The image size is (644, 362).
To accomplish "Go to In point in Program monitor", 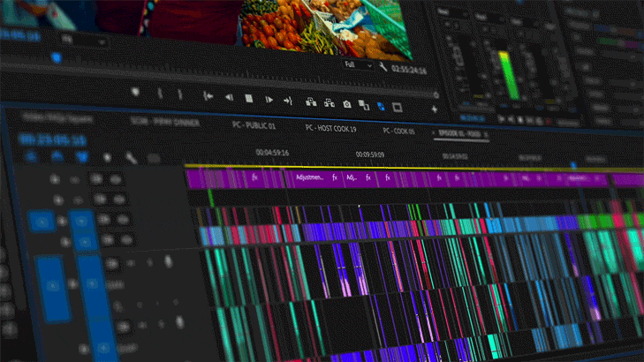I will (208, 96).
